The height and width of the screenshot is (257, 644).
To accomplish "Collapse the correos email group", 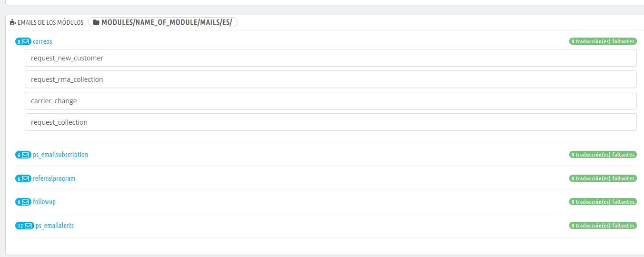I will coord(42,41).
